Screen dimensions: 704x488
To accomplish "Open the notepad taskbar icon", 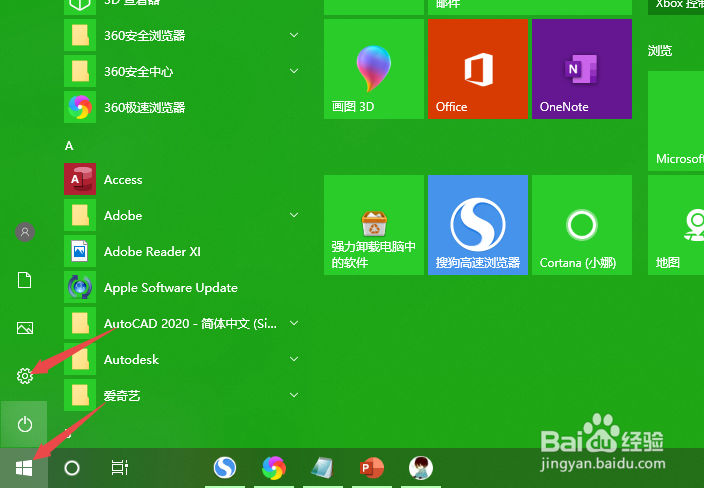I will tap(322, 468).
